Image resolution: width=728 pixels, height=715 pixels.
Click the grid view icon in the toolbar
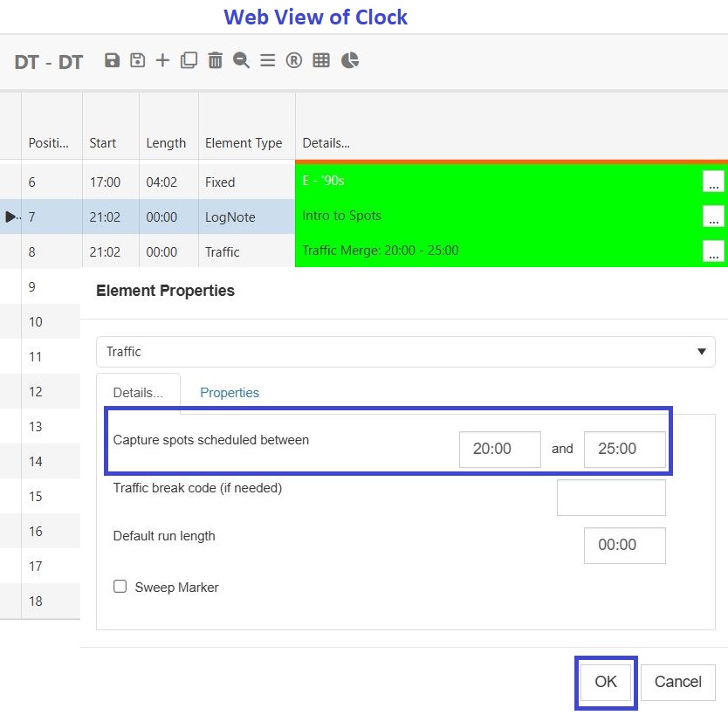click(321, 61)
